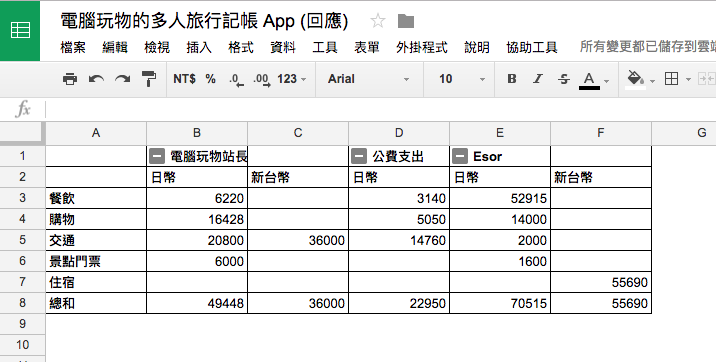This screenshot has height=362, width=716.
Task: Collapse the Esor group
Action: 459,157
